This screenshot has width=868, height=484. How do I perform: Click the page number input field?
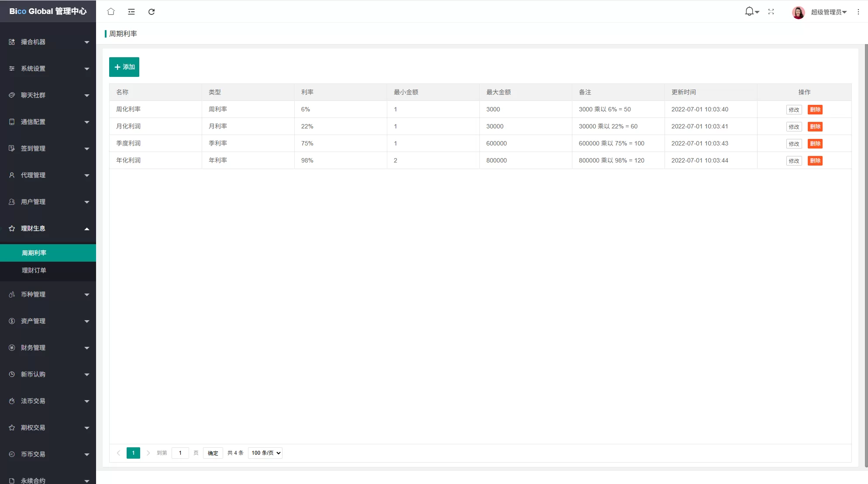click(180, 453)
